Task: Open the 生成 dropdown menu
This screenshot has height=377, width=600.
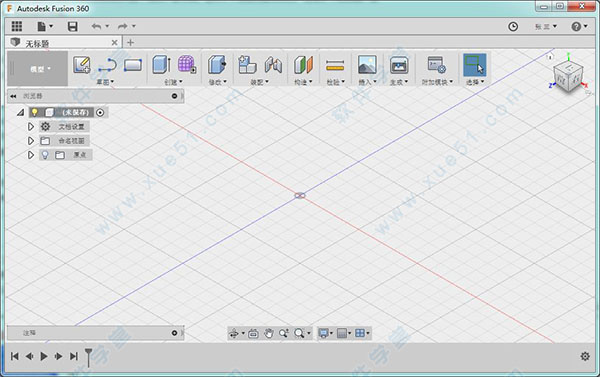Action: (399, 82)
